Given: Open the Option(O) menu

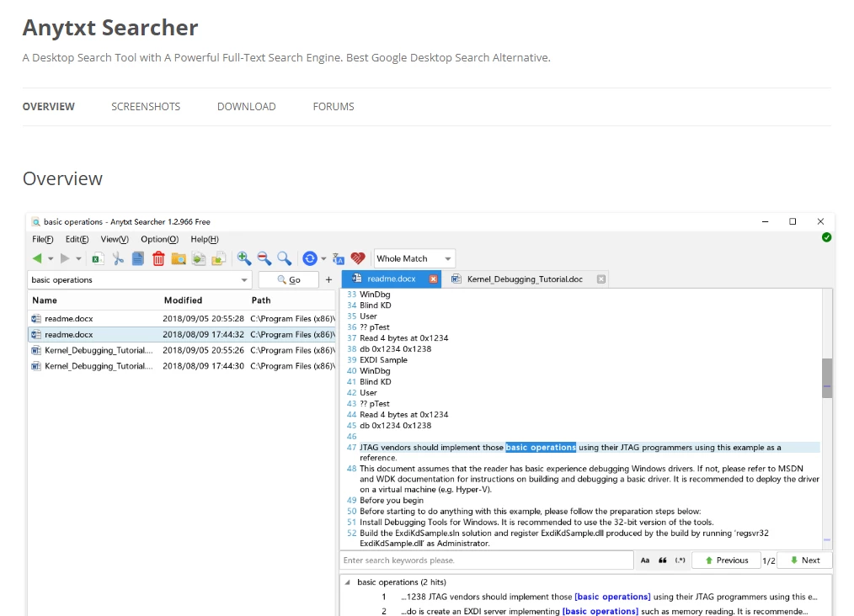Looking at the screenshot, I should [159, 240].
